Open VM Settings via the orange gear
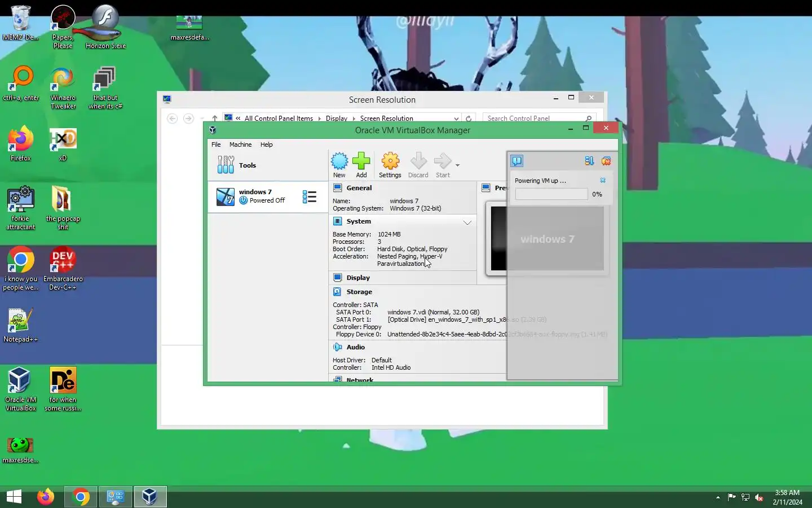Viewport: 812px width, 508px height. 390,165
